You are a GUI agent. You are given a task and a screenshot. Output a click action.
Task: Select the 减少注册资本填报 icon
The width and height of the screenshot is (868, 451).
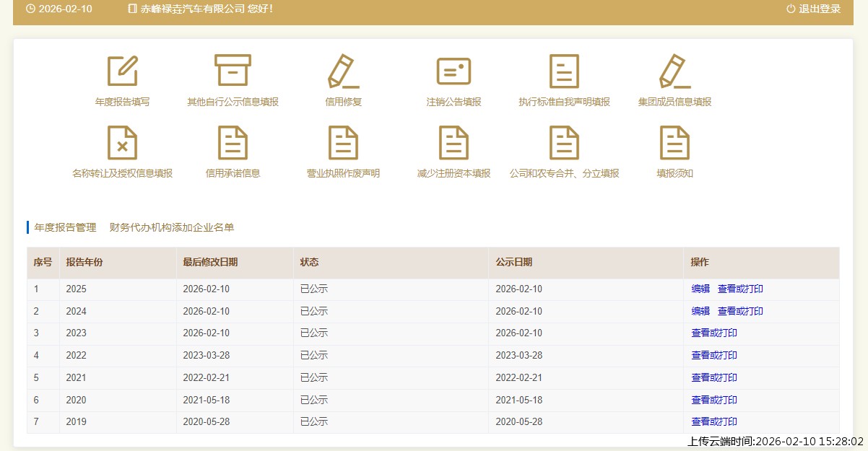coord(453,142)
